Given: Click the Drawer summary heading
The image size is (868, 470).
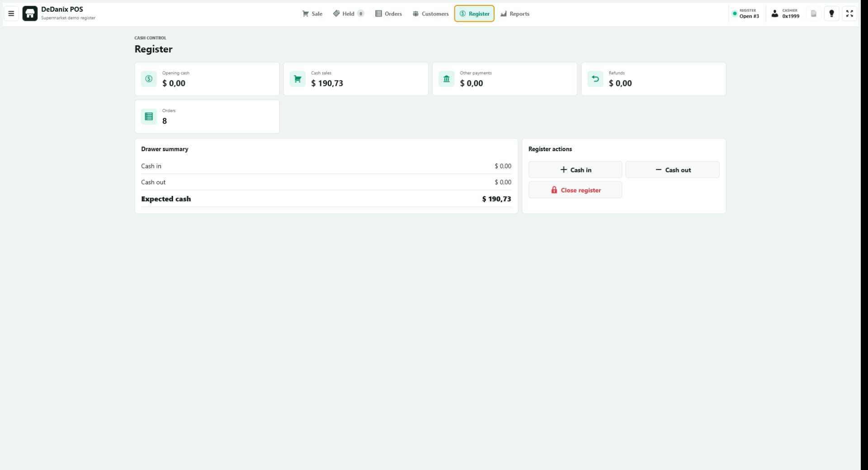Looking at the screenshot, I should [165, 149].
